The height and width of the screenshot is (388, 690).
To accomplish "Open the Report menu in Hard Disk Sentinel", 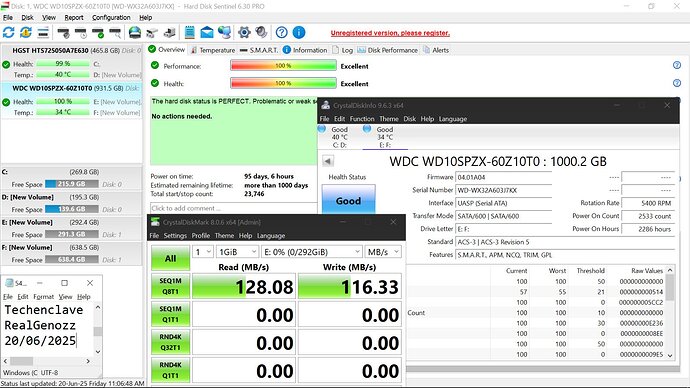I will [73, 18].
